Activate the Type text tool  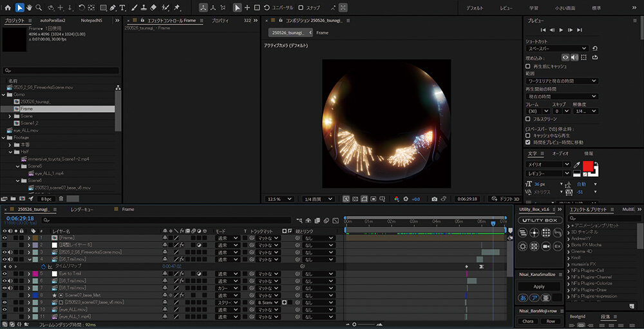pos(123,8)
